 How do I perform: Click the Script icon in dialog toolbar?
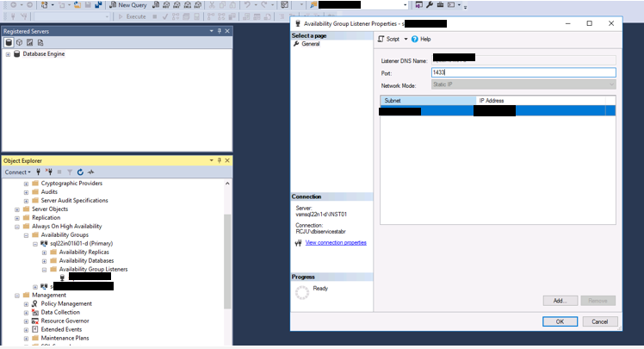pos(382,39)
